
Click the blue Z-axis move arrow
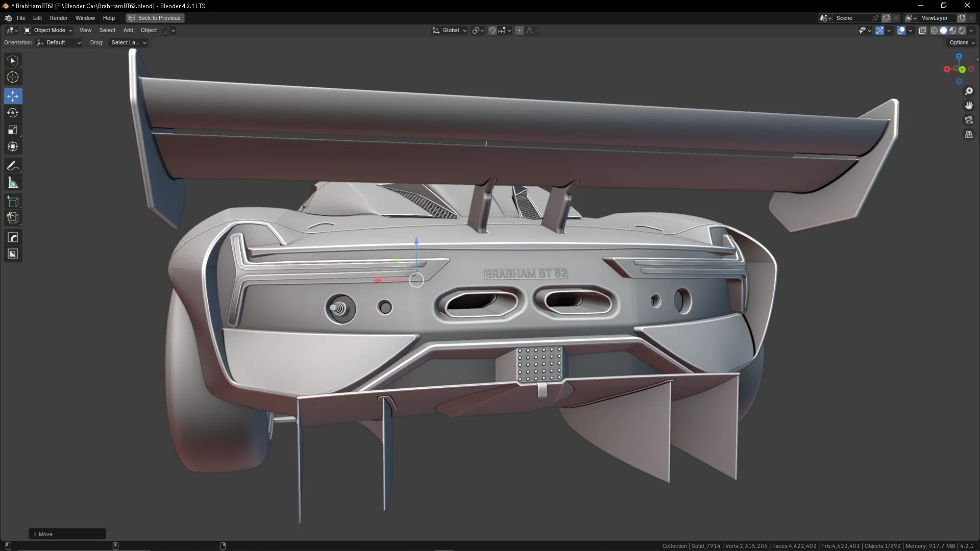coord(416,241)
